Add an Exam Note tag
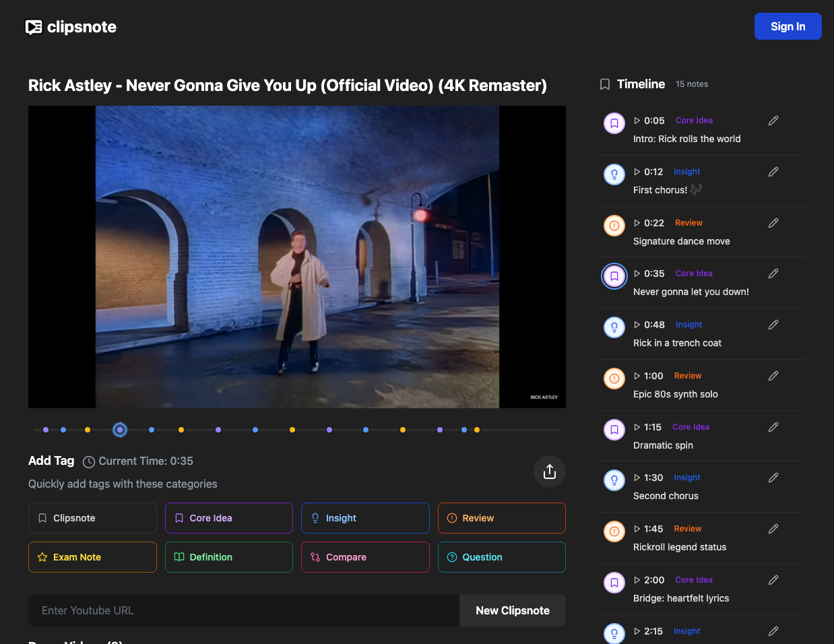The width and height of the screenshot is (834, 644). coord(92,557)
